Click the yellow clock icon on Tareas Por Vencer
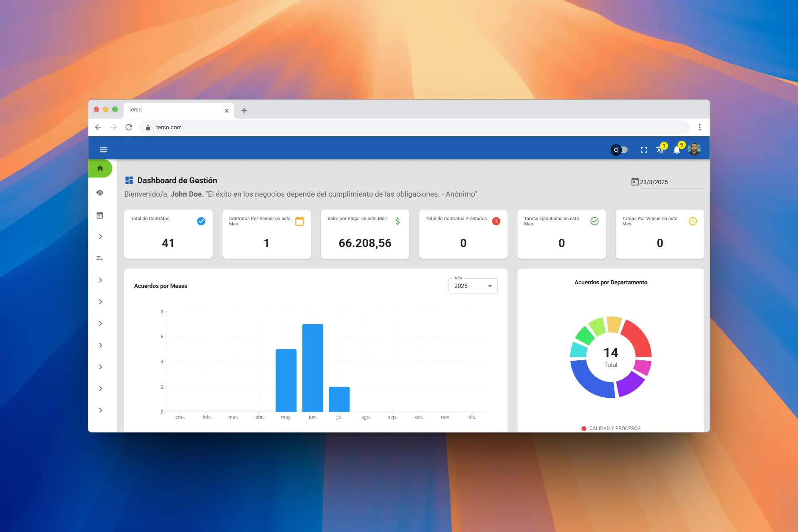Image resolution: width=798 pixels, height=532 pixels. (693, 221)
